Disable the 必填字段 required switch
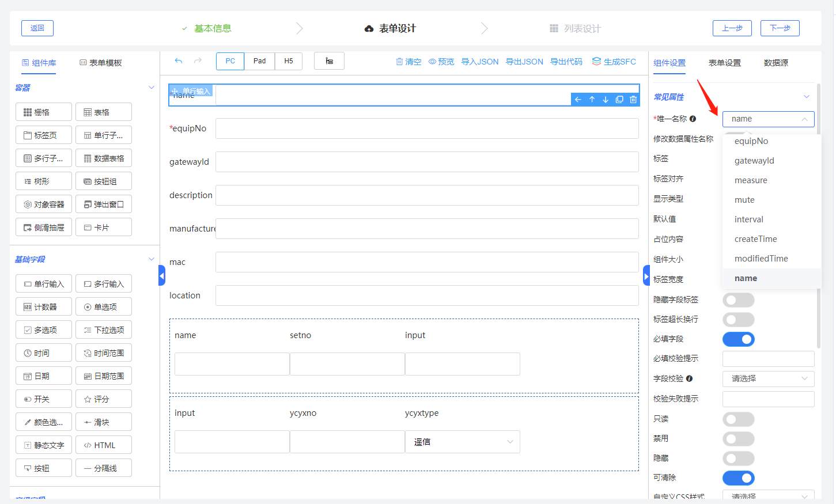 739,339
